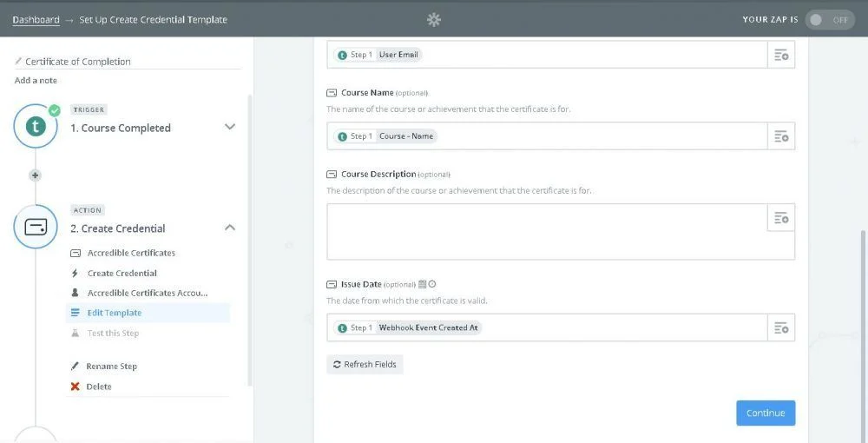Select Edit Template in step menu
The height and width of the screenshot is (443, 868).
[114, 313]
